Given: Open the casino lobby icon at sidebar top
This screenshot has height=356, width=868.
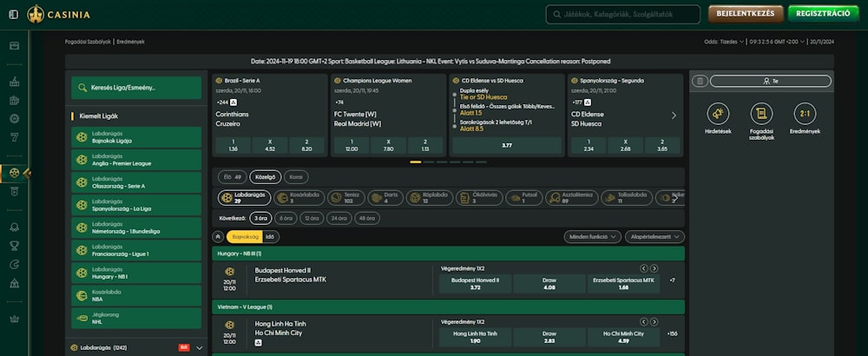Looking at the screenshot, I should [x=15, y=45].
